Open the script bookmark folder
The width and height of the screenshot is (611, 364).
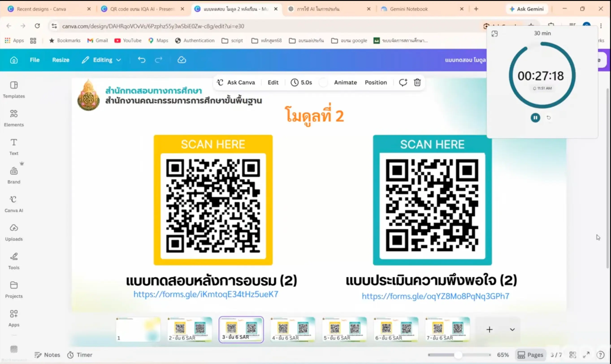pos(232,41)
